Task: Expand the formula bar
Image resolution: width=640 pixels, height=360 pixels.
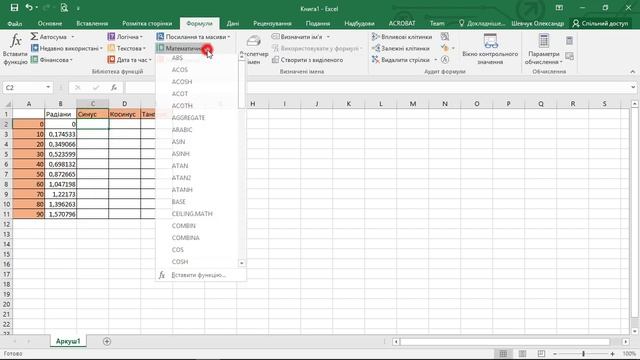Action: tap(633, 87)
